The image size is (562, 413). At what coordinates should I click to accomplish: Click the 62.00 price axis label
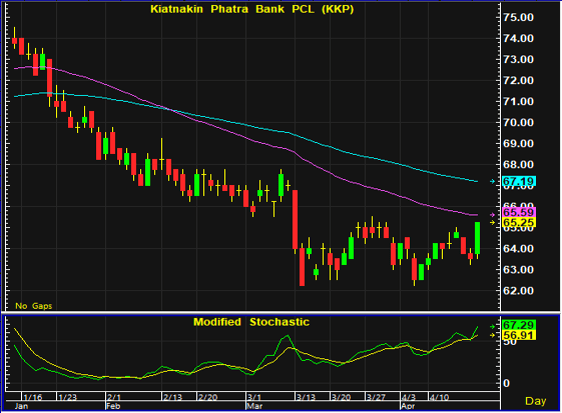518,291
